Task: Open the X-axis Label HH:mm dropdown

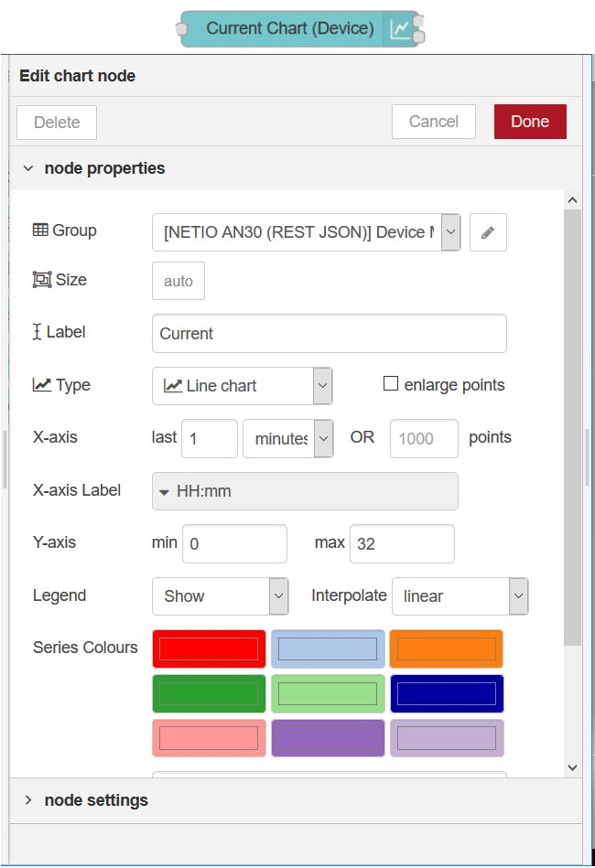Action: click(305, 491)
